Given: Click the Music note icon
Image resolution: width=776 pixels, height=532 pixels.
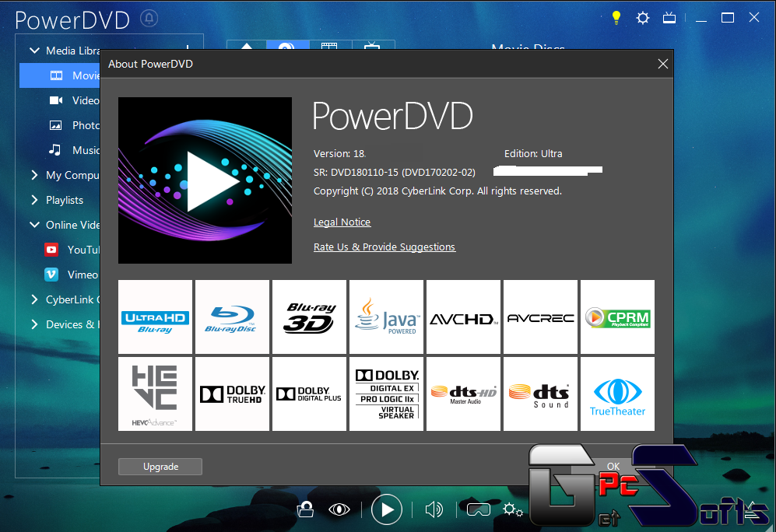Looking at the screenshot, I should pyautogui.click(x=55, y=149).
